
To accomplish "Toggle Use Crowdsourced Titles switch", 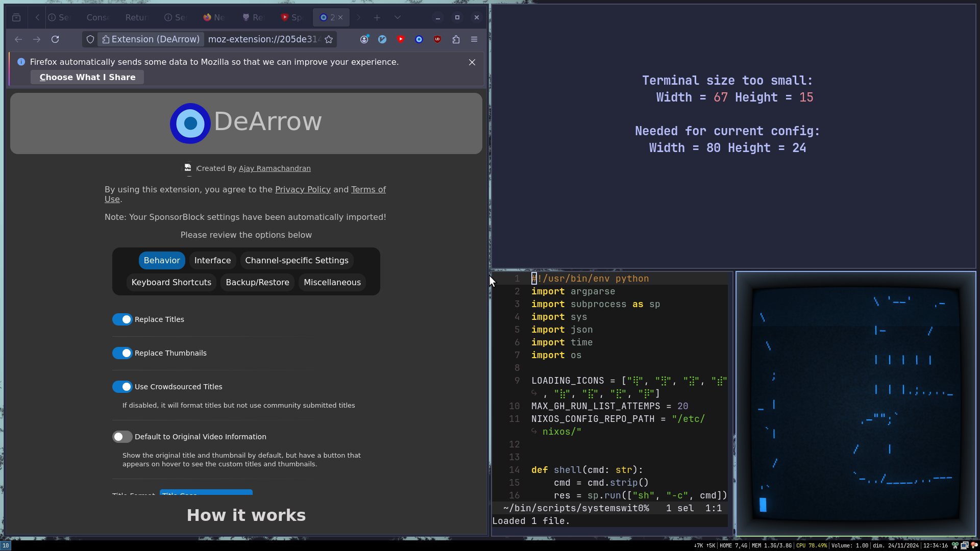I will coord(122,387).
